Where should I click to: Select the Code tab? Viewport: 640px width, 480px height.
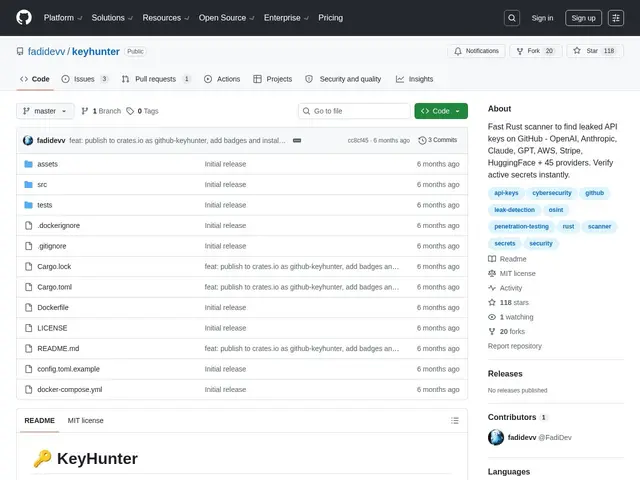(35, 79)
